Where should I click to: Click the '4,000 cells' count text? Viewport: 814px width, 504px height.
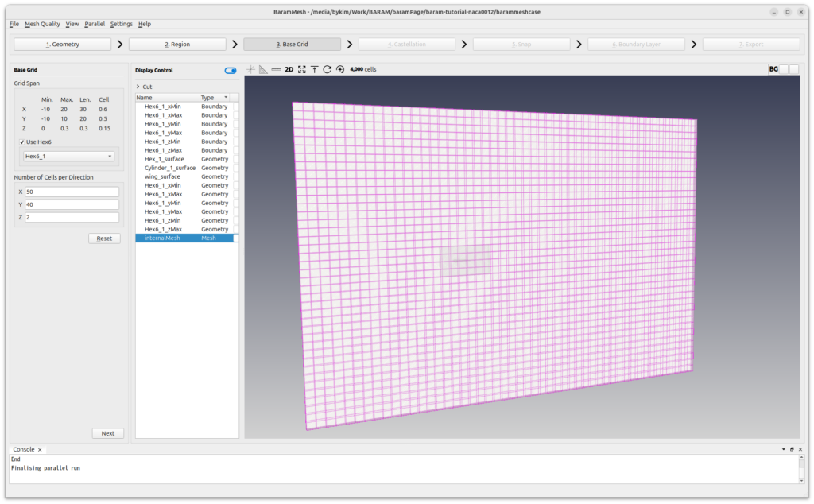pyautogui.click(x=363, y=69)
